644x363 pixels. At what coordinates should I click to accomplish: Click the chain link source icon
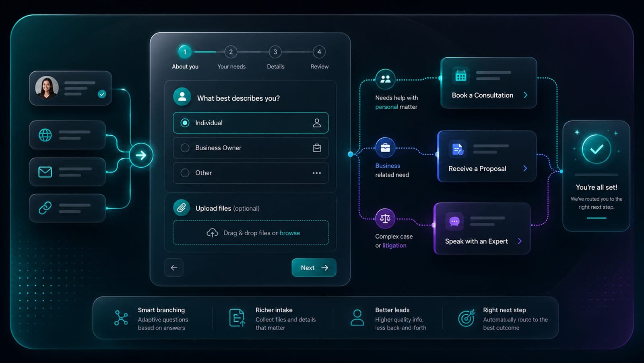(x=45, y=208)
